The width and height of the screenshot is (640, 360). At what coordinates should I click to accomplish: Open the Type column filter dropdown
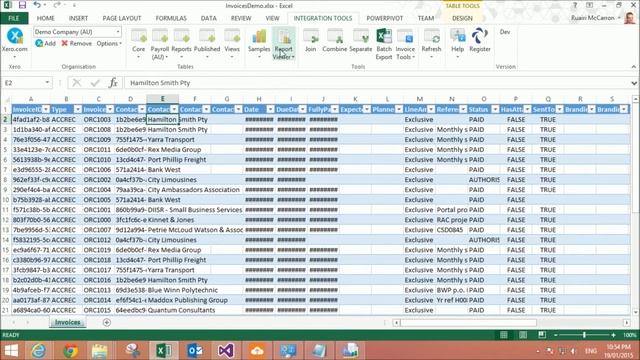pos(78,109)
